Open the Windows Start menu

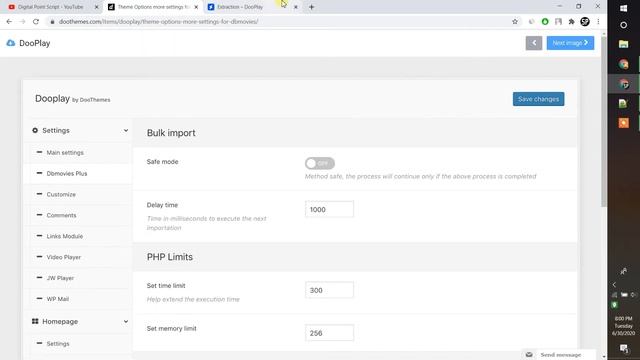point(623,8)
